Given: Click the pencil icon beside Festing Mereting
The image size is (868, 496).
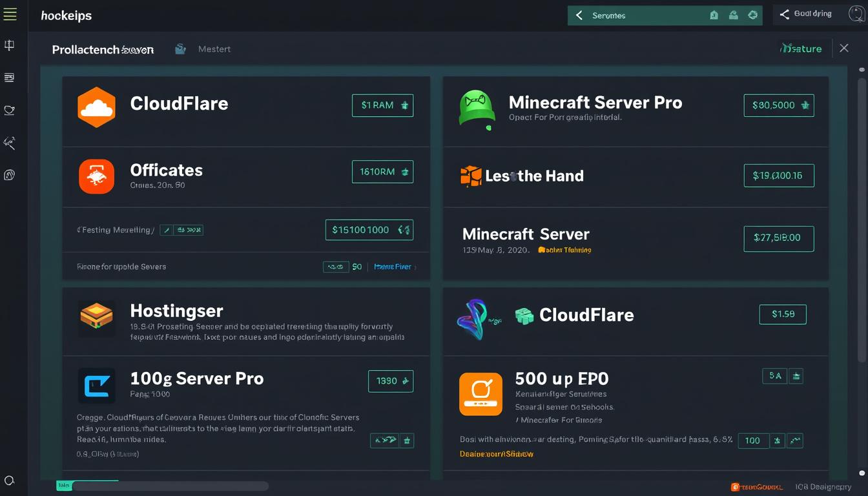Looking at the screenshot, I should point(167,230).
